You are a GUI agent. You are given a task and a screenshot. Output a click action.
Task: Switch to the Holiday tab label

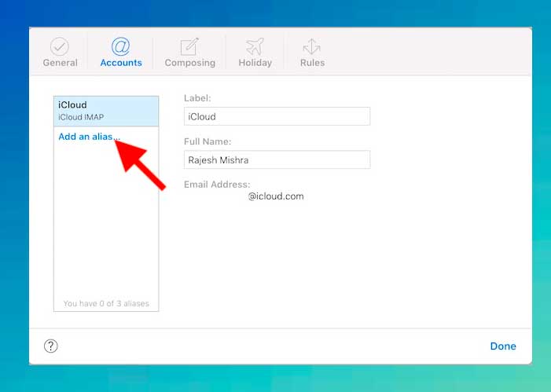tap(255, 63)
